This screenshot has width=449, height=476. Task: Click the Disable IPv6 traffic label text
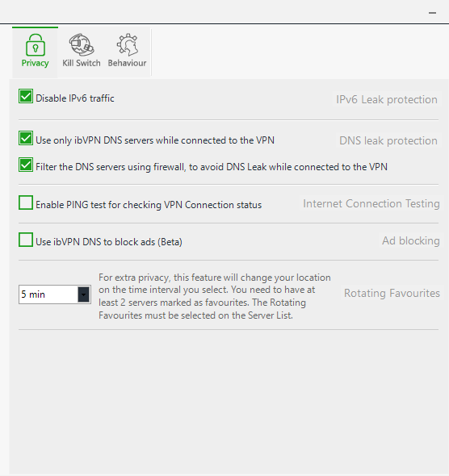pos(75,98)
